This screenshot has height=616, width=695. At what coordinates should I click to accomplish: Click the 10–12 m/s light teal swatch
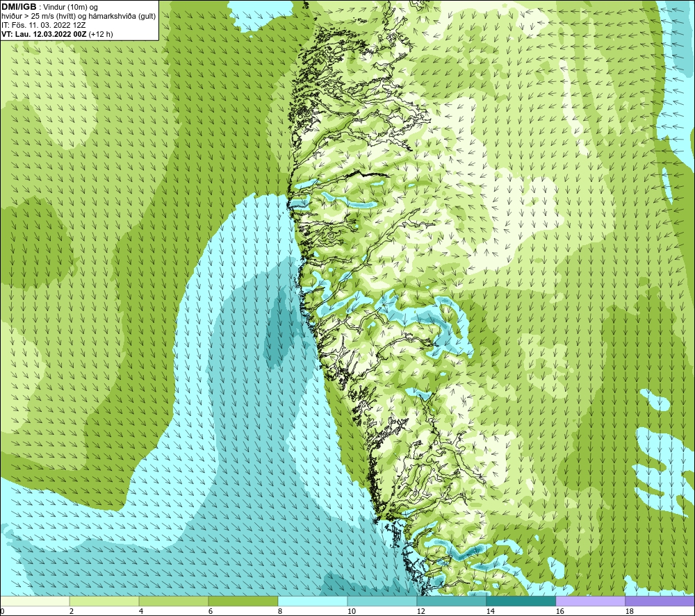[x=382, y=601]
